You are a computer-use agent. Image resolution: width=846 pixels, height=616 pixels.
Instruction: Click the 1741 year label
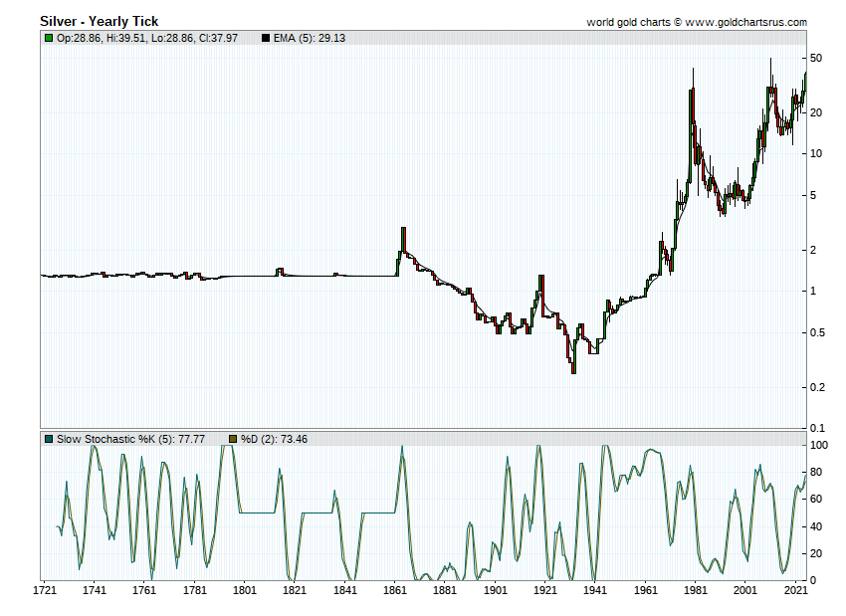[95, 590]
